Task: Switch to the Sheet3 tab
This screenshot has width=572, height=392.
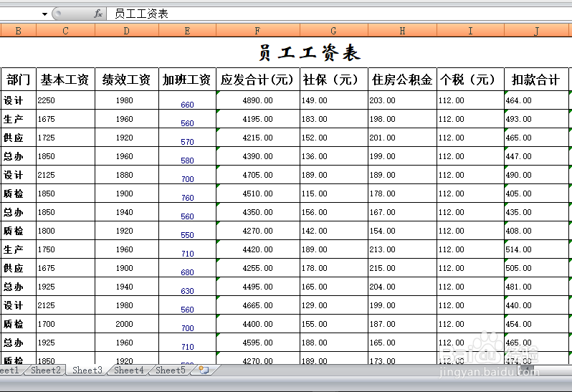Action: tap(87, 370)
